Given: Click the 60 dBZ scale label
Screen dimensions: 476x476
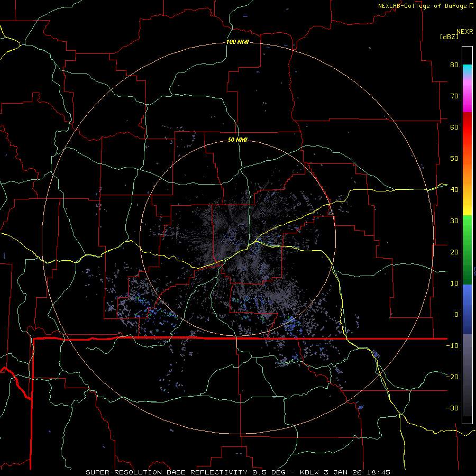Looking at the screenshot, I should [454, 127].
